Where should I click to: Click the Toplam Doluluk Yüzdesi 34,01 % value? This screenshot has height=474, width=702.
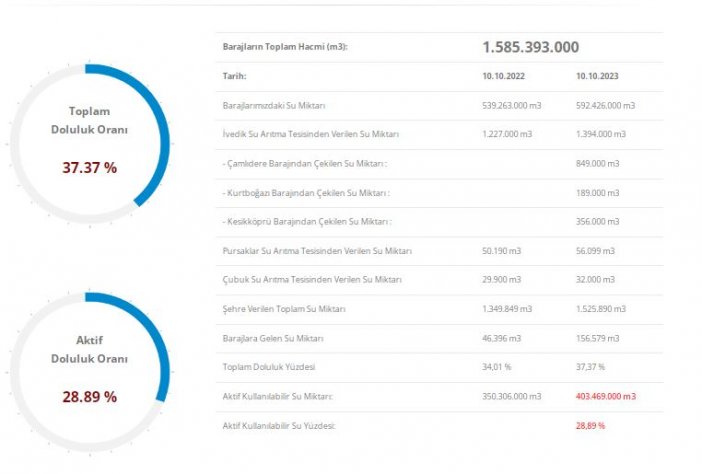click(499, 367)
